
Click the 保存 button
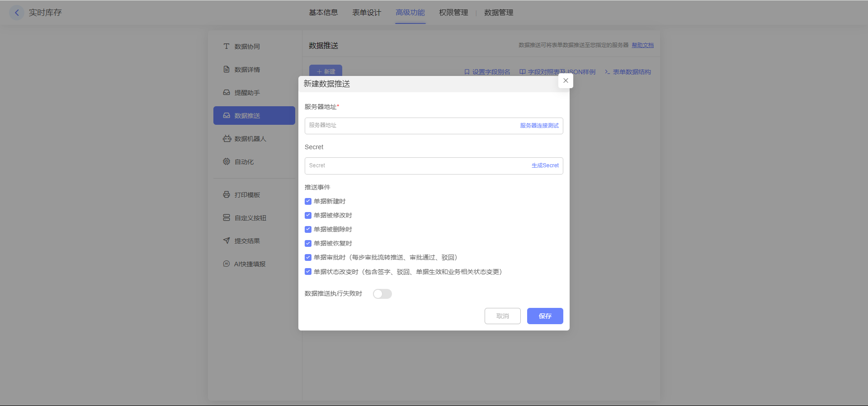pyautogui.click(x=545, y=316)
